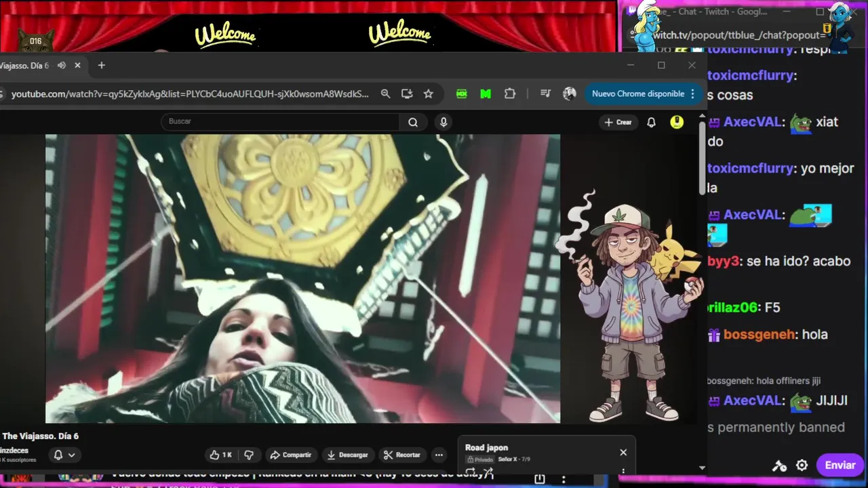Bookmark this page with the star icon

tap(429, 94)
